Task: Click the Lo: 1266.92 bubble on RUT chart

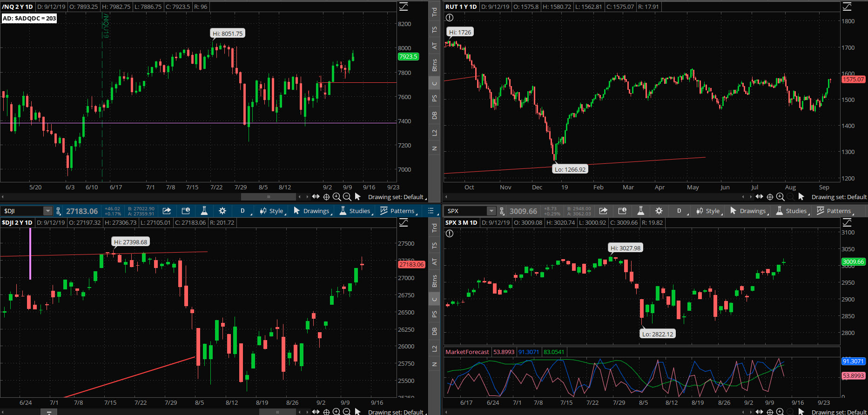Action: pos(570,169)
